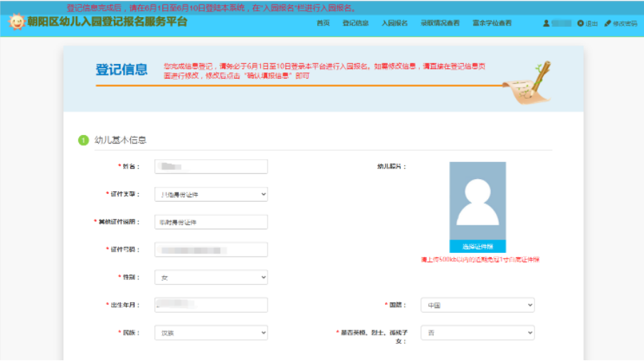Click the red announcement banner text
Viewport: 644px width, 361px height.
coord(211,8)
